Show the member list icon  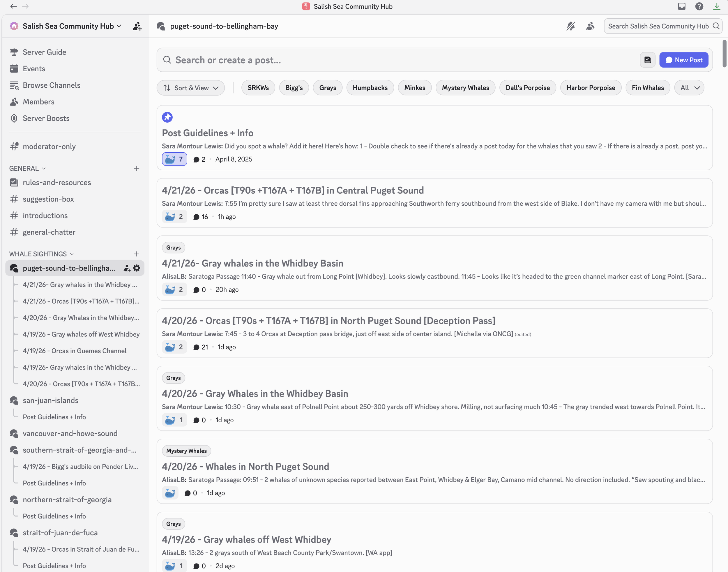(x=590, y=26)
